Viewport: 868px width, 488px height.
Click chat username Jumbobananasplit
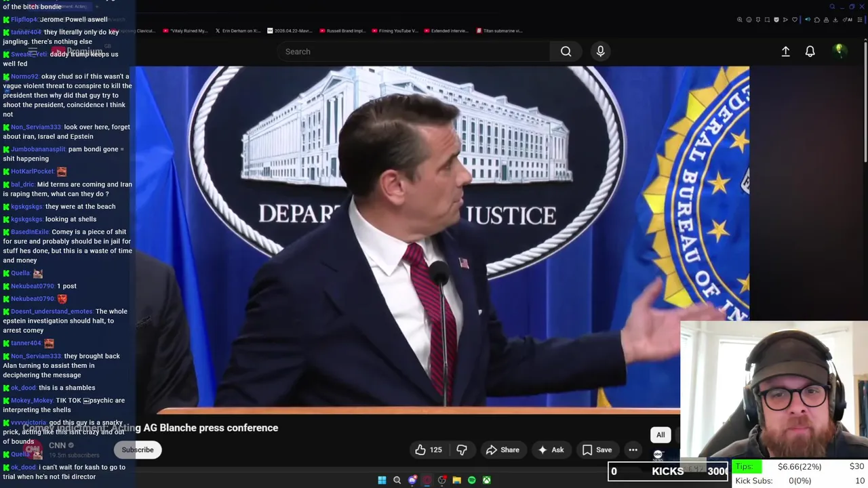point(38,149)
